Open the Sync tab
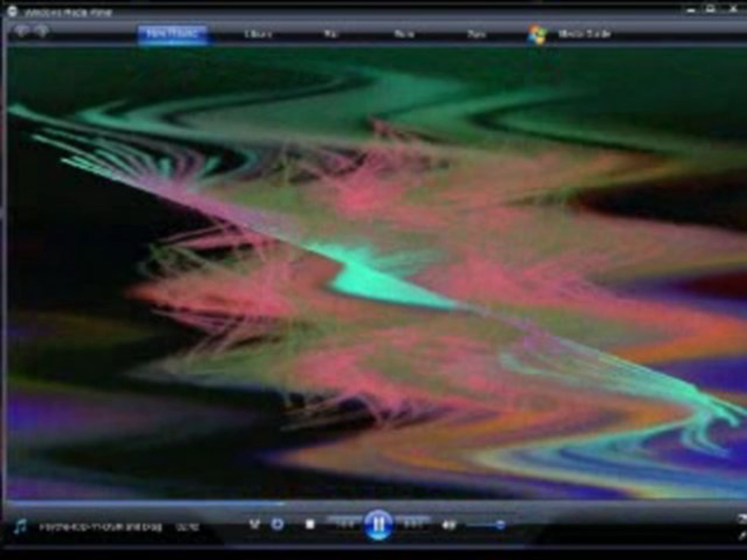This screenshot has height=560, width=747. [x=477, y=34]
